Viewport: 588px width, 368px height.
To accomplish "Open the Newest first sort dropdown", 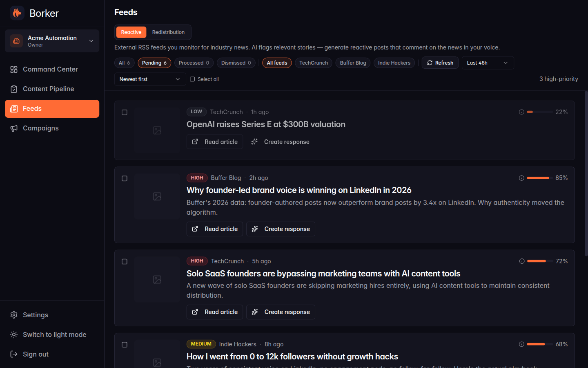I will point(150,79).
